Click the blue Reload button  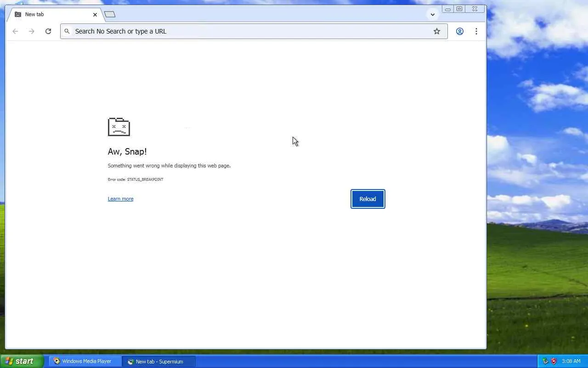click(x=367, y=199)
